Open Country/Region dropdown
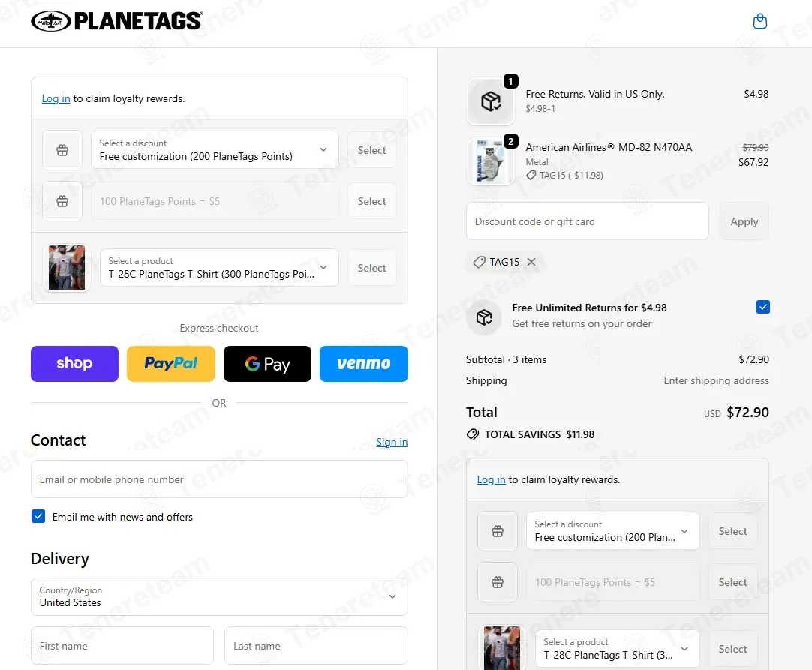Viewport: 812px width, 670px height. click(x=219, y=597)
